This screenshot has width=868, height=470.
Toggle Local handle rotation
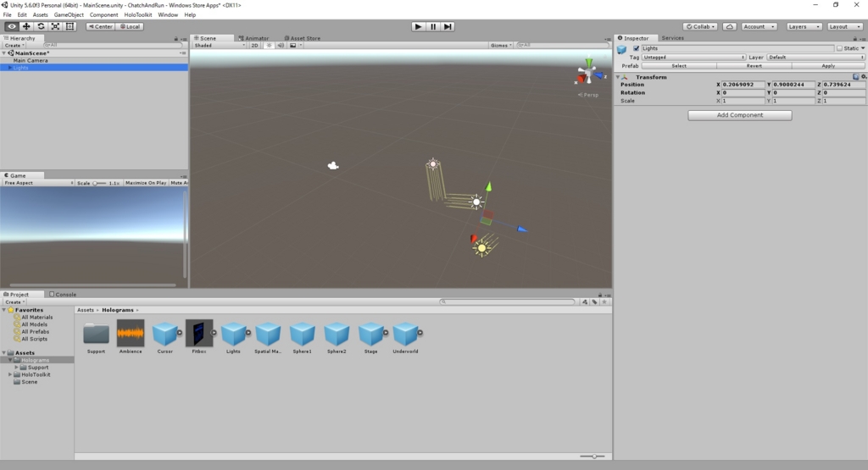[x=130, y=26]
